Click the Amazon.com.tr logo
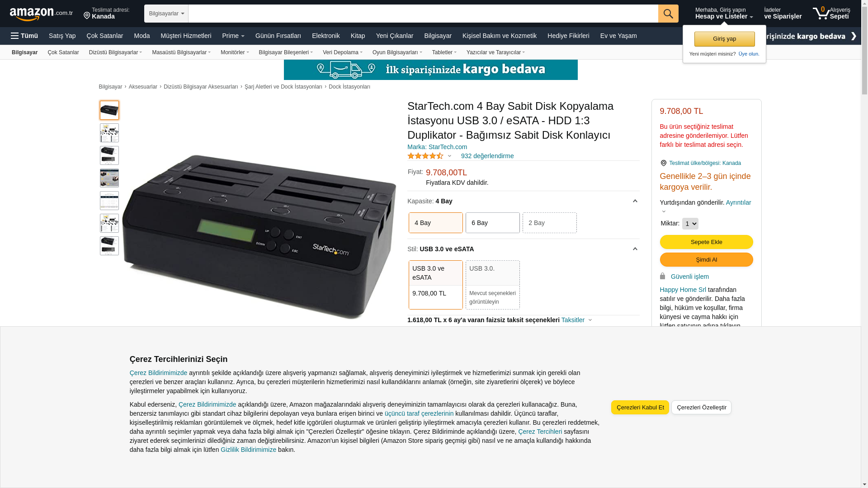868x488 pixels. [41, 14]
